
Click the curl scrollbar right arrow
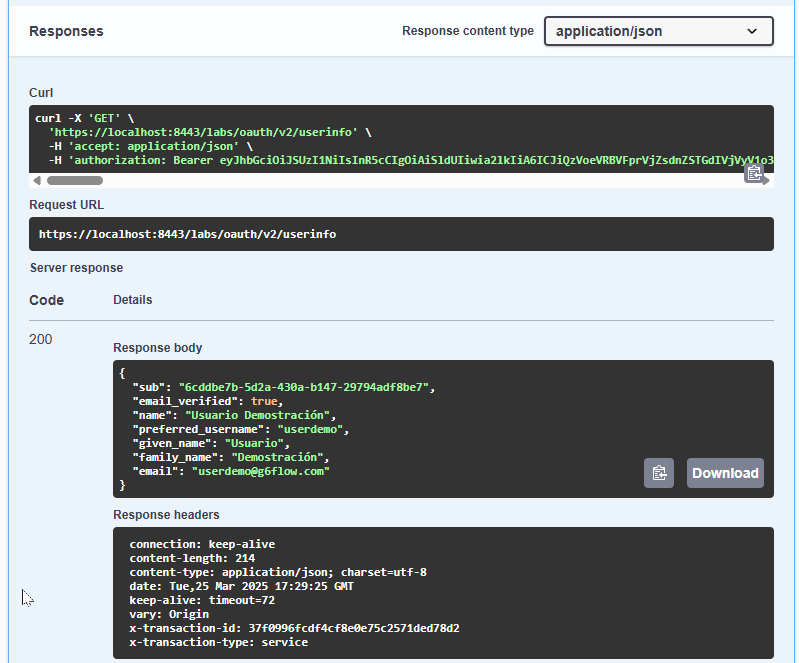pyautogui.click(x=766, y=181)
